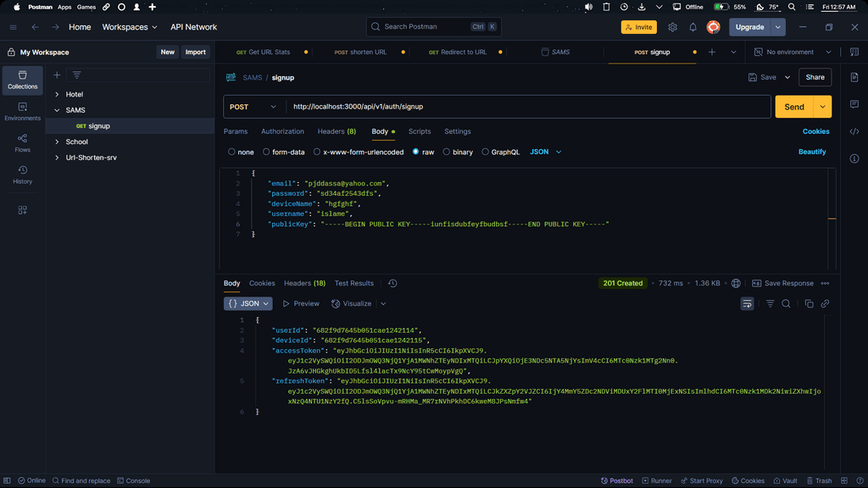
Task: Collapse the SAMS collection
Action: 57,110
